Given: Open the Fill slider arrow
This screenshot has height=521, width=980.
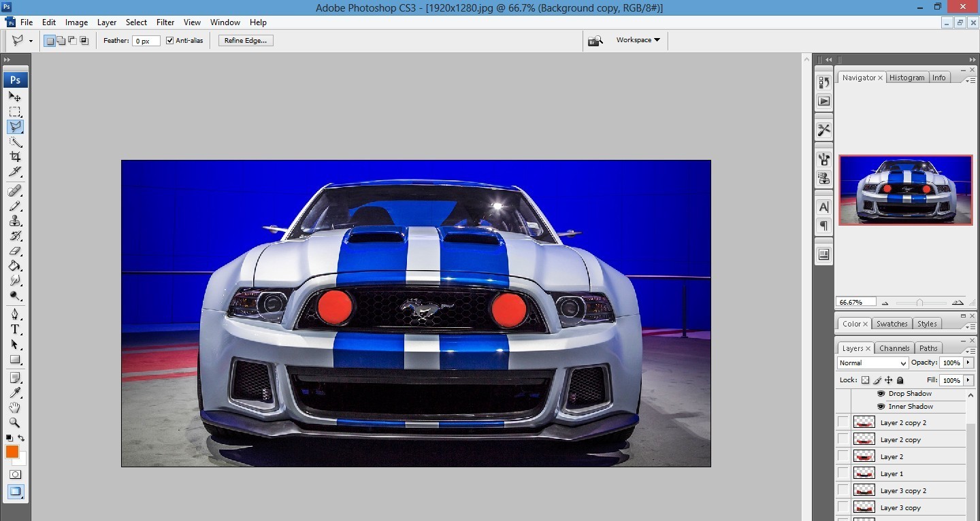Looking at the screenshot, I should pos(968,380).
